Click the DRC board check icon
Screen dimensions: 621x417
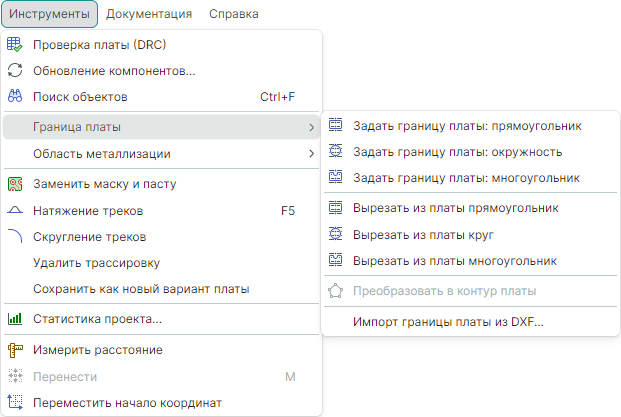(x=15, y=45)
